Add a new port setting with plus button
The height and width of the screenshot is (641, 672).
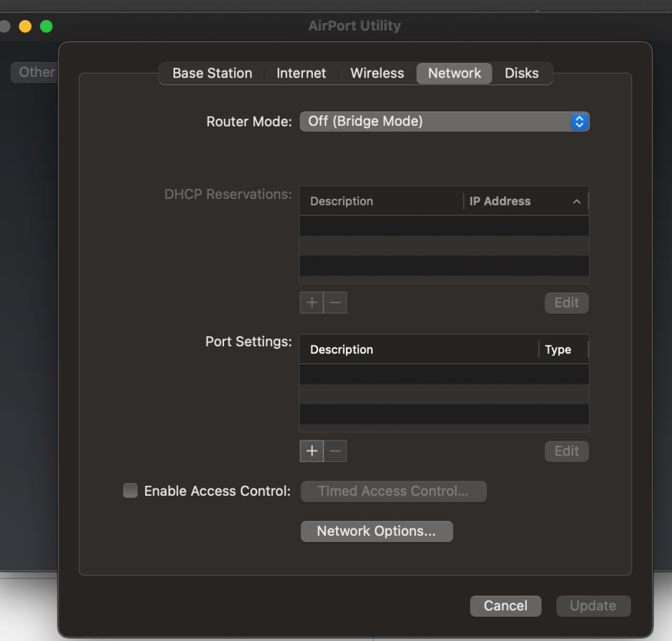click(312, 451)
